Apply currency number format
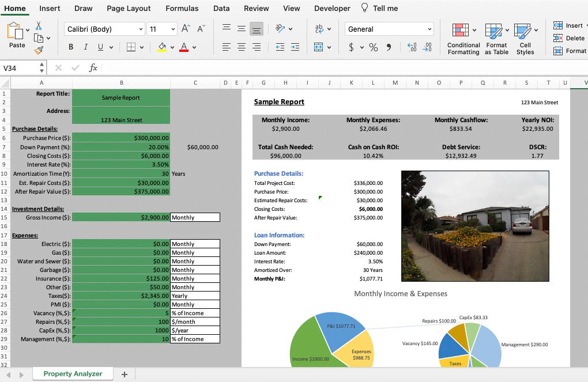This screenshot has width=588, height=382. 352,47
